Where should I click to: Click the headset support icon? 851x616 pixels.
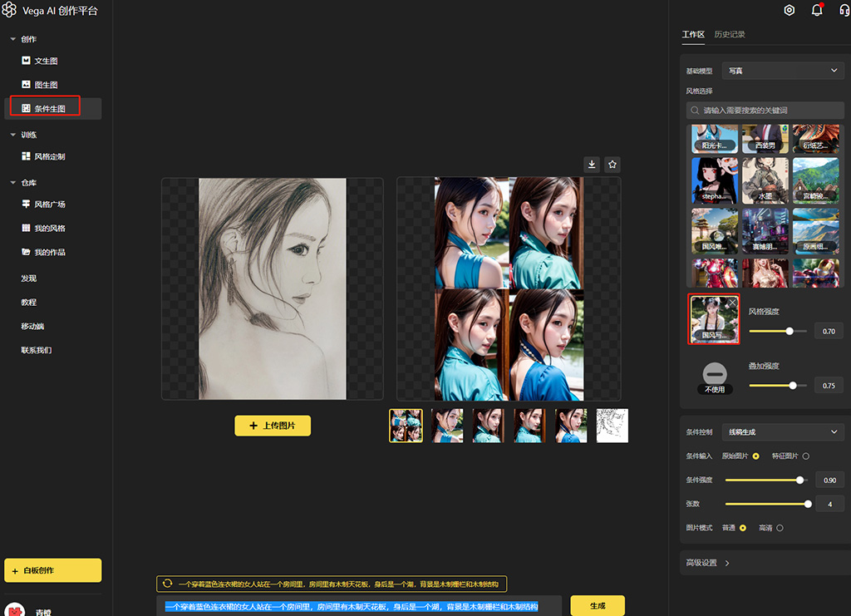click(x=844, y=11)
